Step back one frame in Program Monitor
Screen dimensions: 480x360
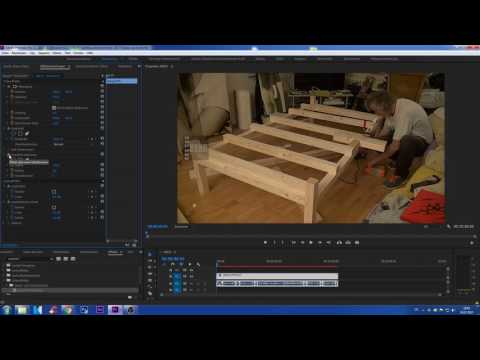[x=302, y=242]
